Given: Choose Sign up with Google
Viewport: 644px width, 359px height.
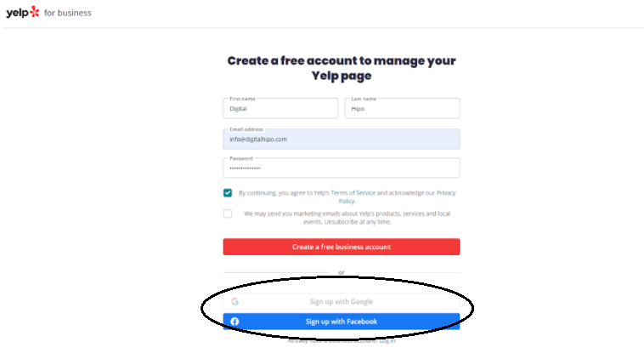Looking at the screenshot, I should tap(341, 301).
